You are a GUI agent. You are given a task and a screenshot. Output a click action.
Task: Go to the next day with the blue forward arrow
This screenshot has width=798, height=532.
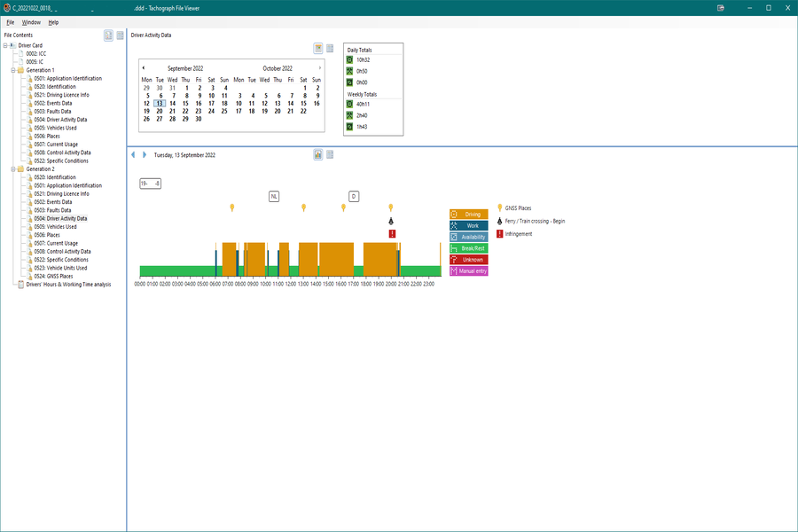tap(145, 154)
